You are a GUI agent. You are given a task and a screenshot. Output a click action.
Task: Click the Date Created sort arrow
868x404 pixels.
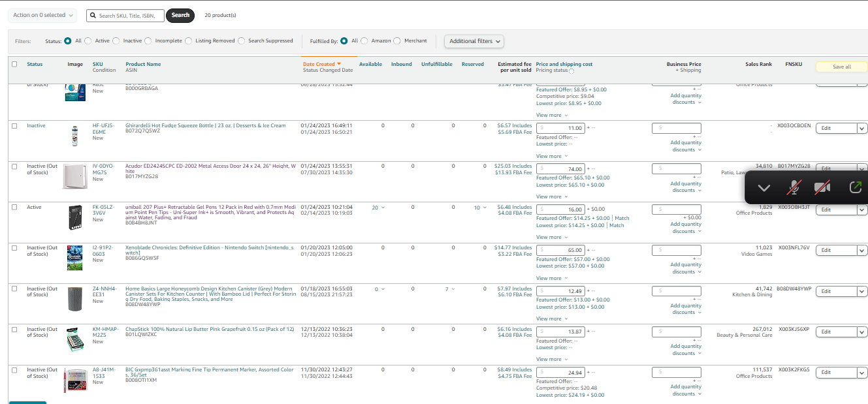click(338, 64)
